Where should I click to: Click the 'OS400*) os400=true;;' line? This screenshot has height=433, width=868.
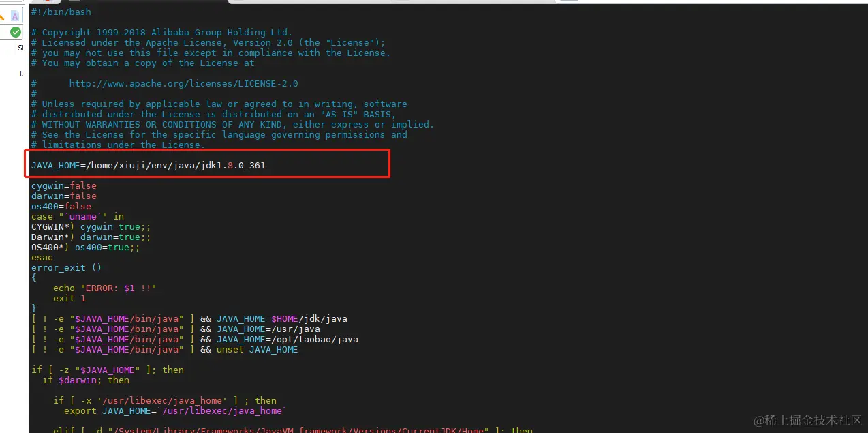tap(86, 247)
